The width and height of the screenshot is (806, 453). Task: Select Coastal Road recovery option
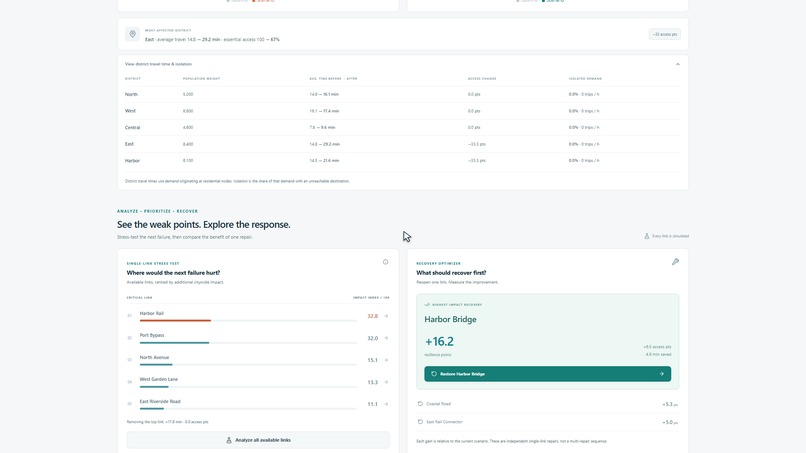pos(547,404)
